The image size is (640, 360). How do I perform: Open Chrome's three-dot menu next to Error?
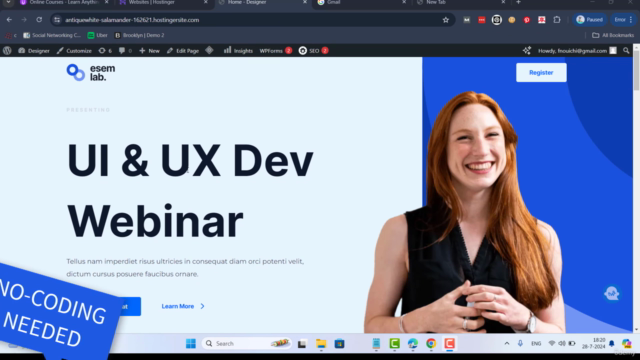631,20
